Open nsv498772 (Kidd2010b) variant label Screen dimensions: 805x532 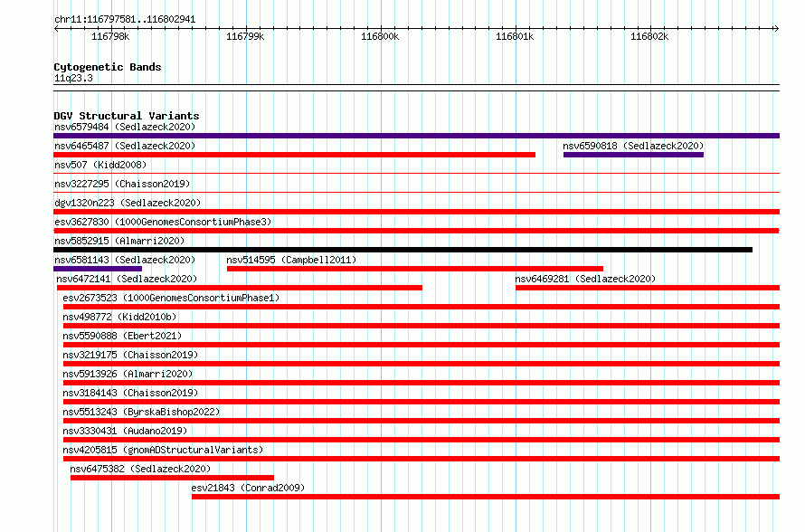[x=119, y=317]
